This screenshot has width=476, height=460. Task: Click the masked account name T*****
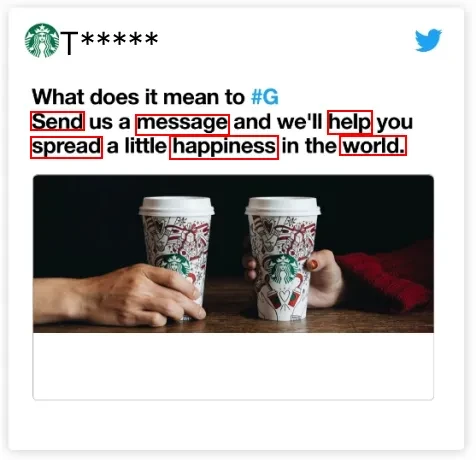click(x=110, y=41)
